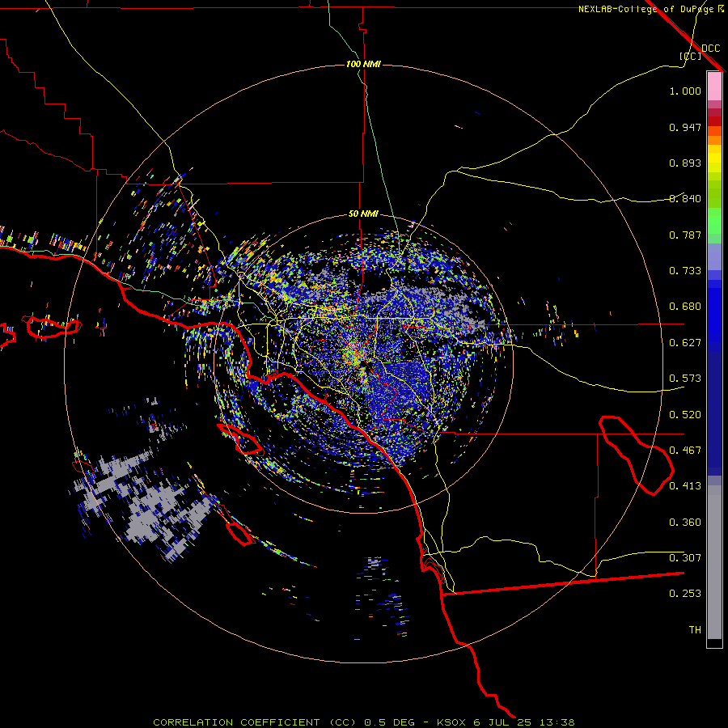Click the 0.787 scale value
This screenshot has height=728, width=728.
point(685,235)
